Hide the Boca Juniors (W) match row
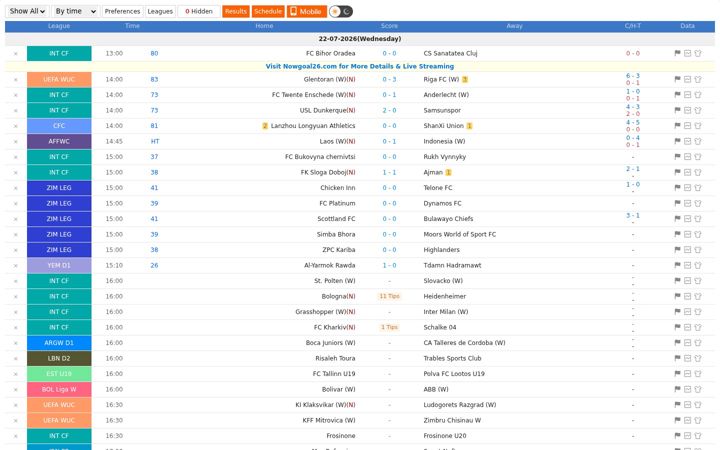This screenshot has width=720, height=450. 16,343
